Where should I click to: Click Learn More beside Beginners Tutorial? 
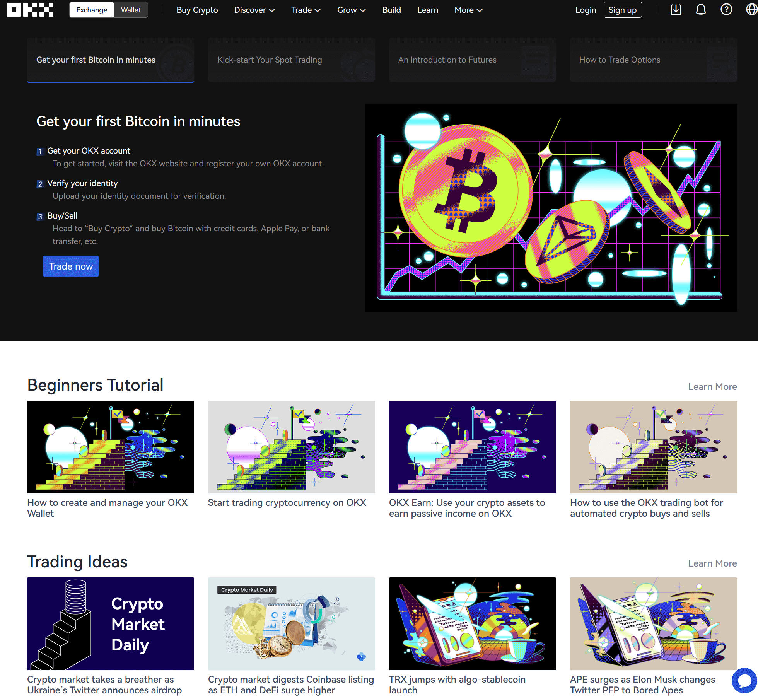click(712, 386)
